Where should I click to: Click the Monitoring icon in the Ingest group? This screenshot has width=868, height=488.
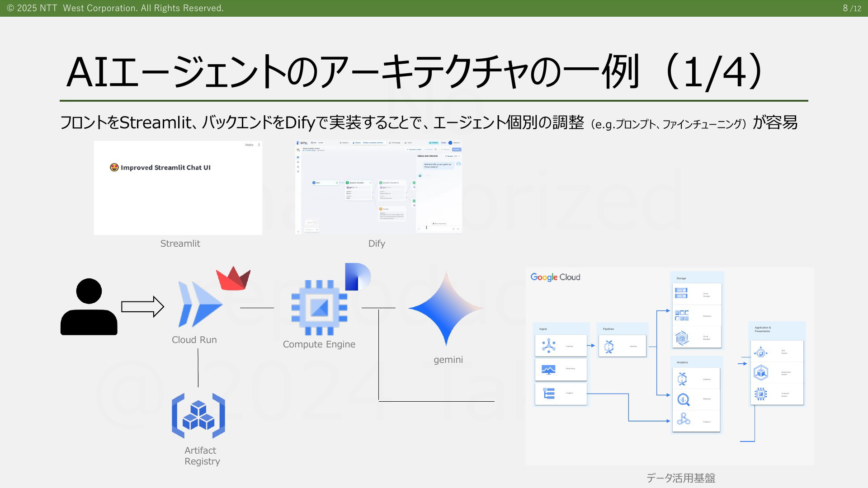coord(548,370)
